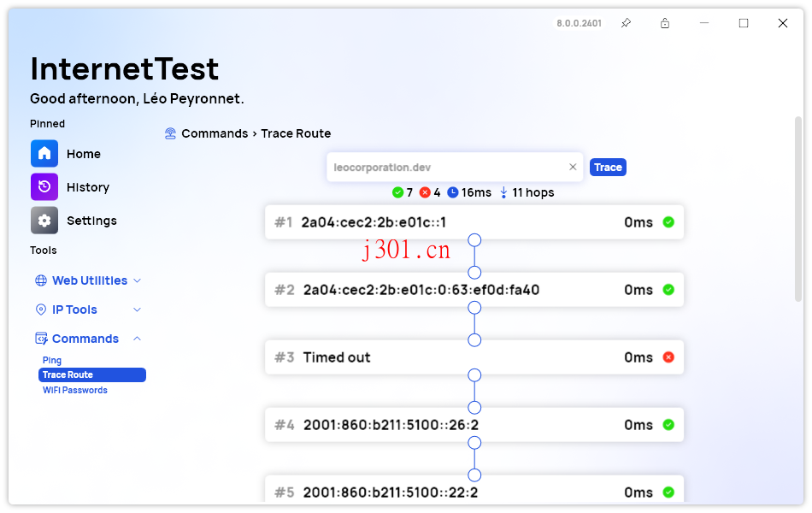Click the green success checkmark on hop #1

(x=668, y=221)
